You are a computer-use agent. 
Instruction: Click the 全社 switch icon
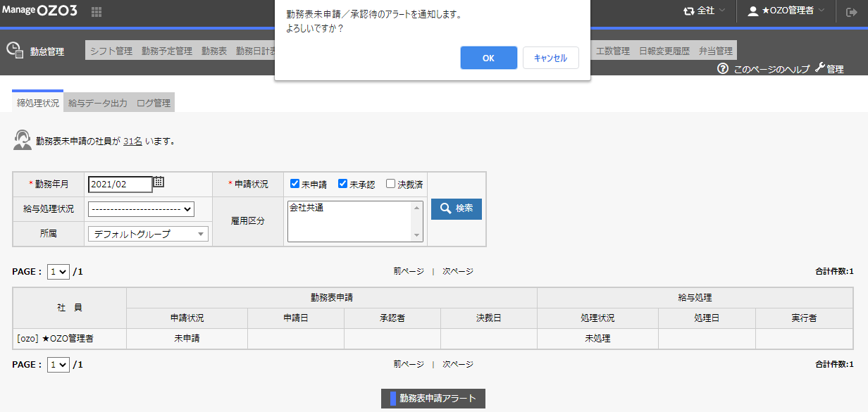click(688, 11)
